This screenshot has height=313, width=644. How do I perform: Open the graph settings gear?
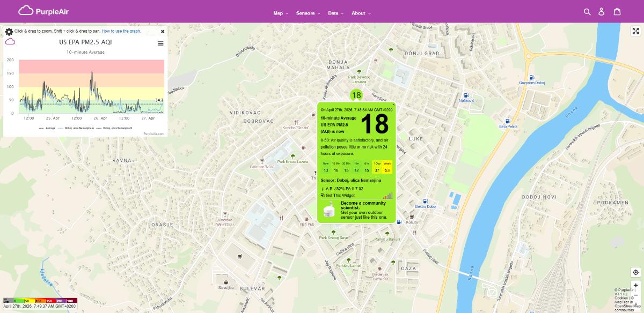point(9,32)
